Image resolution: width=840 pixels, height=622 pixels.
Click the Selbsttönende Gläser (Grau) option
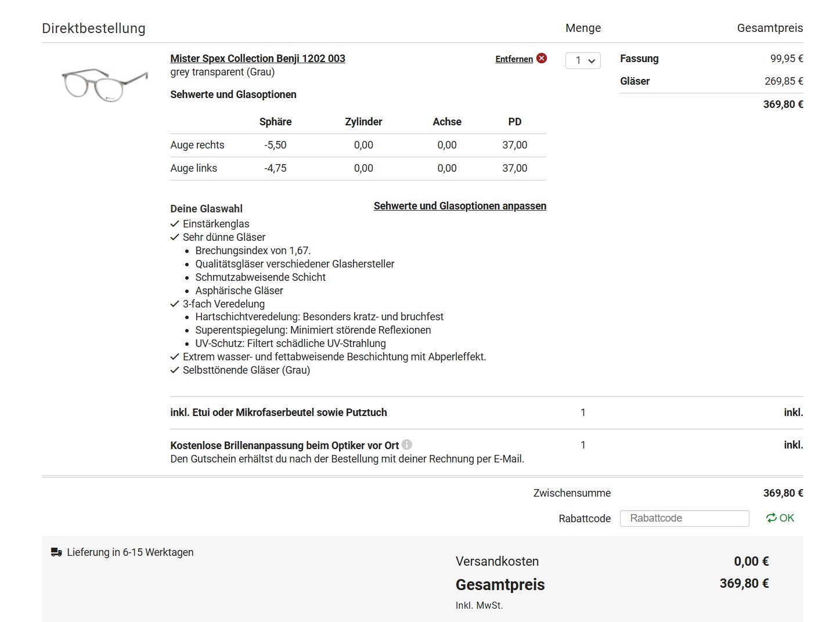coord(246,370)
